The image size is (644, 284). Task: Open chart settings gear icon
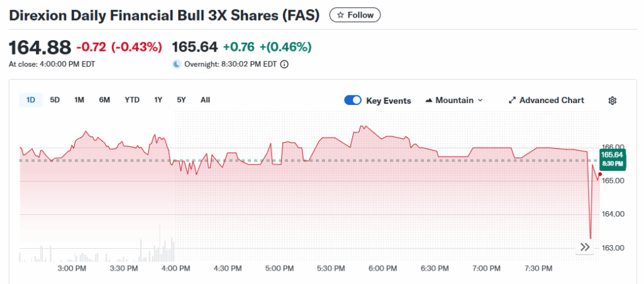pos(613,101)
